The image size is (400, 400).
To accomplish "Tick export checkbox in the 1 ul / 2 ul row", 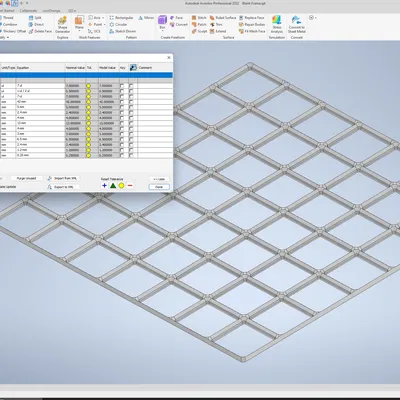I will [x=131, y=91].
